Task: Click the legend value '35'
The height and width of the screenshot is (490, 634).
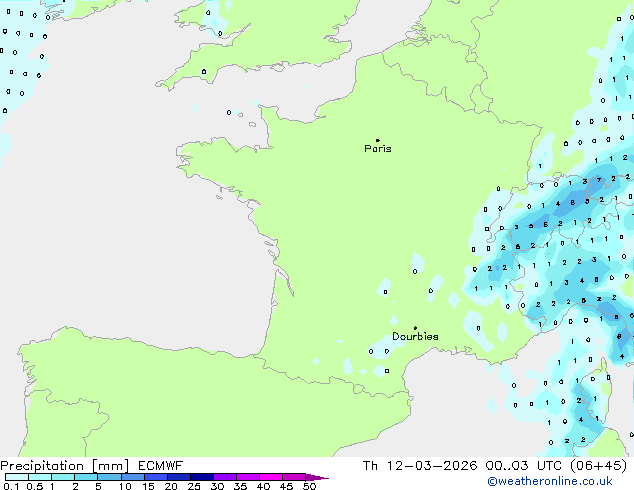Action: pos(240,486)
